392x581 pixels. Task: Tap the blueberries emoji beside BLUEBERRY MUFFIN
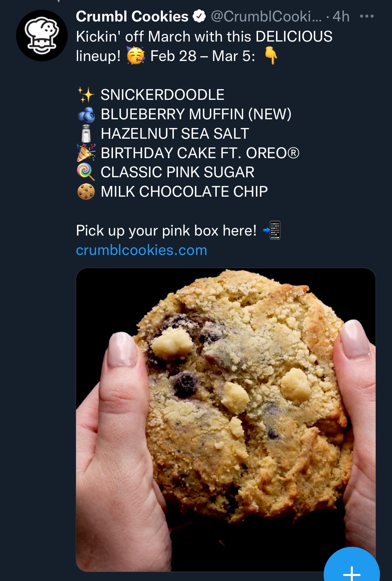86,115
